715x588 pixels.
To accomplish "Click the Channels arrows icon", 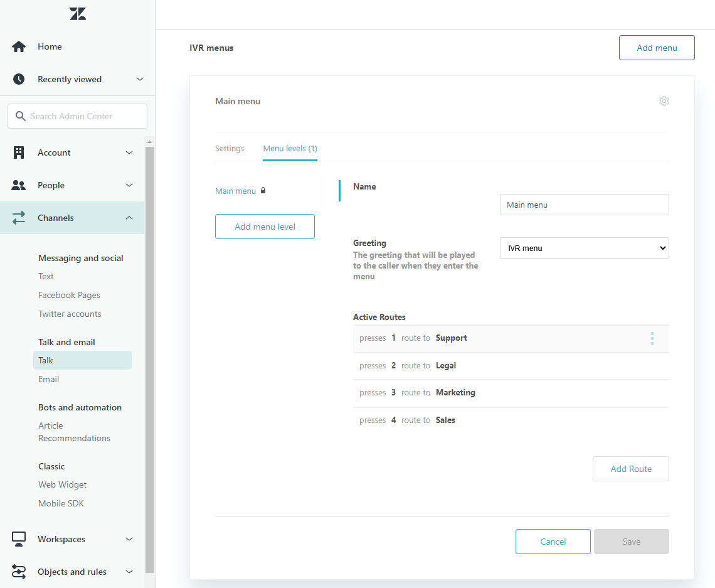I will (19, 218).
